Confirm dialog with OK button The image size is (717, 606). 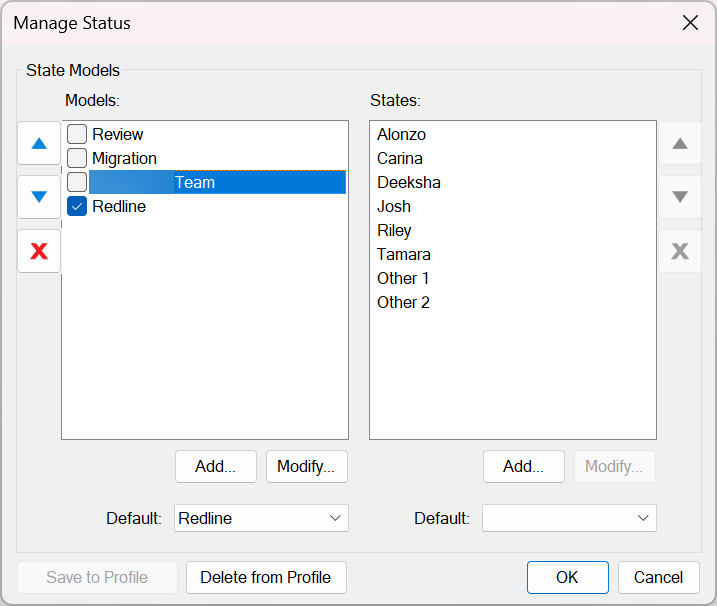click(568, 577)
